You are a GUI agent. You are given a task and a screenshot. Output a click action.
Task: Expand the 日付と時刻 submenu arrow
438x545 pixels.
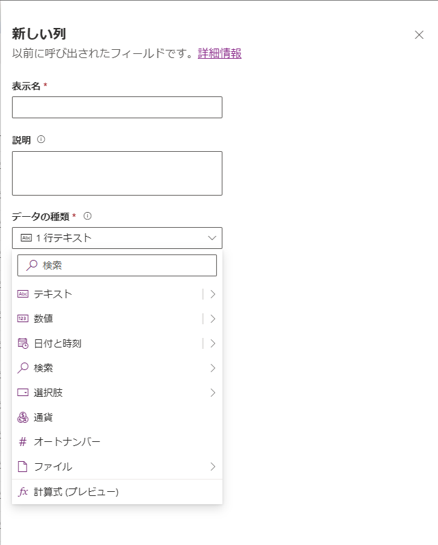click(x=213, y=343)
